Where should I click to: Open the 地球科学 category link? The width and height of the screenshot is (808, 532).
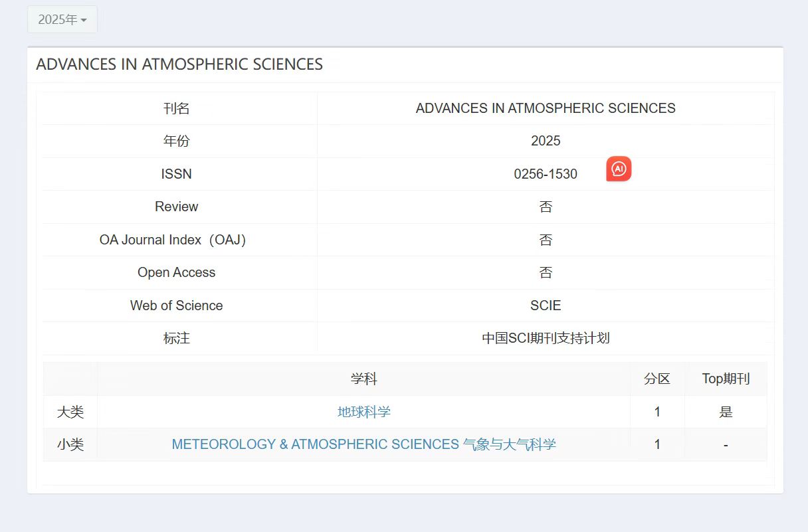point(363,412)
